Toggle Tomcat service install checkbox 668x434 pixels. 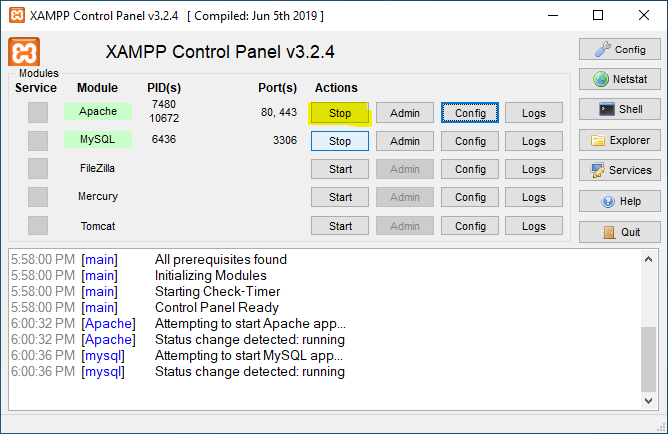click(38, 225)
